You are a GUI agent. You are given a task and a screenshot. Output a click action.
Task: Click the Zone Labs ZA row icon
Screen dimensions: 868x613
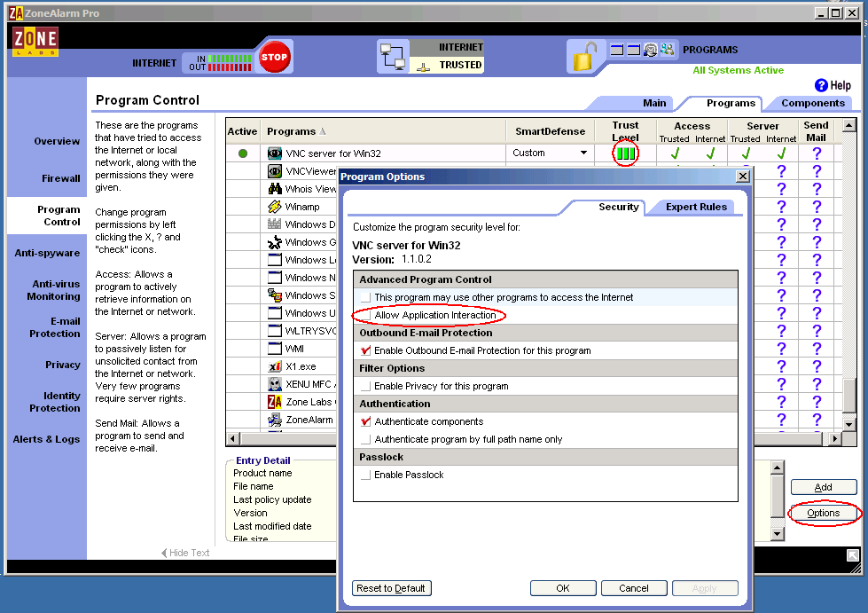pyautogui.click(x=275, y=402)
